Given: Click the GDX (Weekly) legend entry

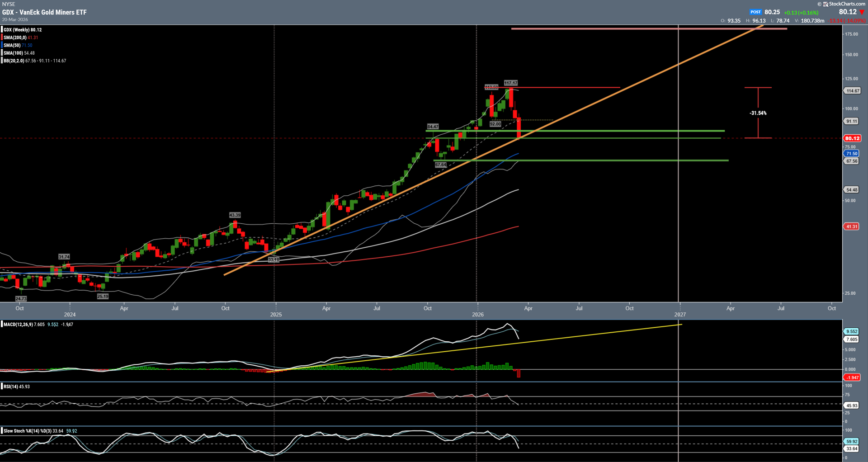Looking at the screenshot, I should (23, 30).
